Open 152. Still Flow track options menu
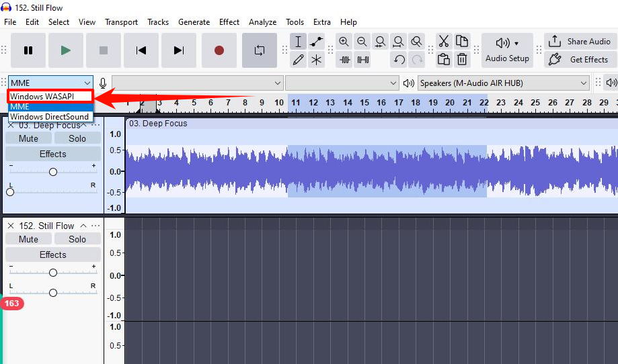 pos(95,226)
